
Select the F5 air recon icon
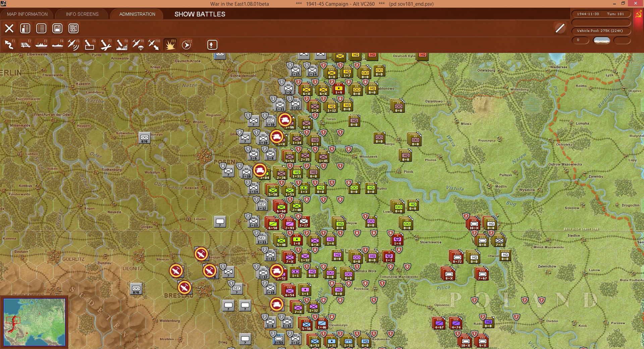point(73,45)
